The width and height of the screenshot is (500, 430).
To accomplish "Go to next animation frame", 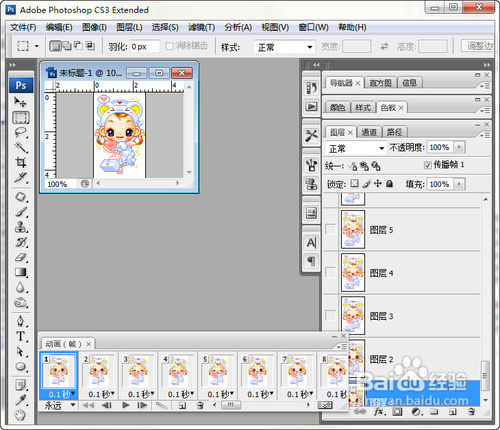I will (142, 405).
